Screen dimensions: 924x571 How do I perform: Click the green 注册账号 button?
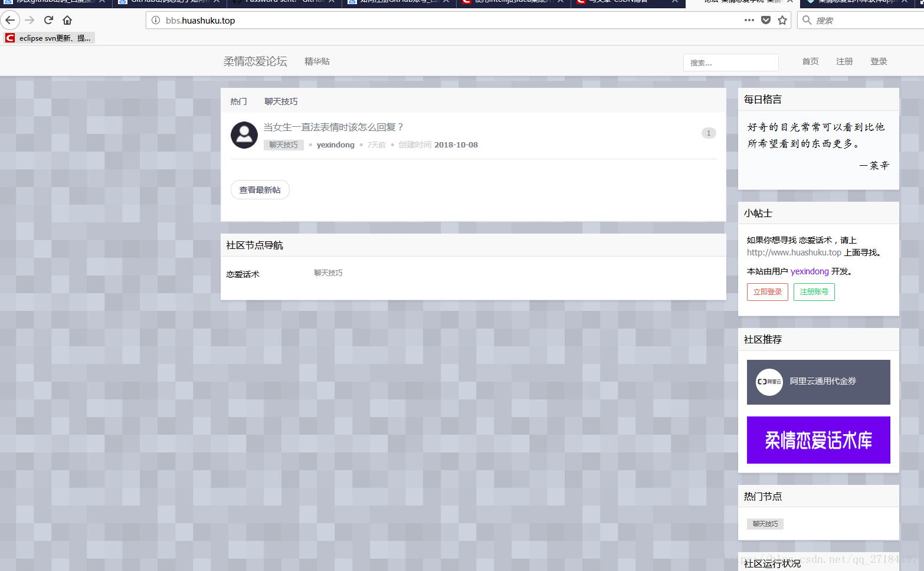[x=814, y=292]
